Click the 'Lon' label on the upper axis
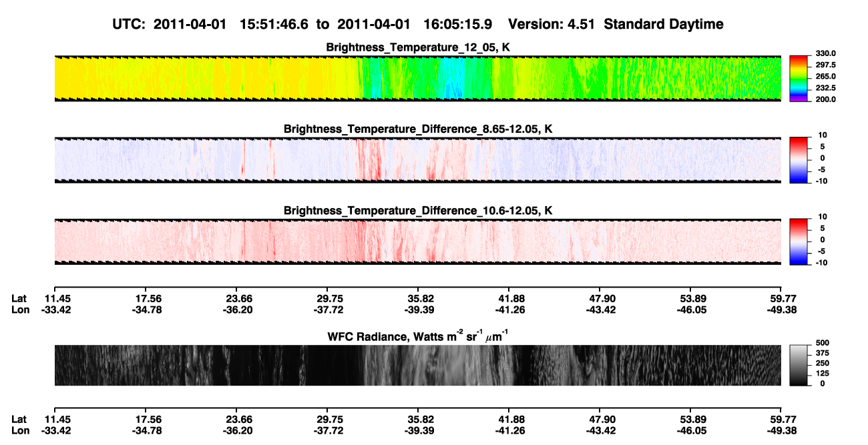This screenshot has width=868, height=445. click(x=20, y=310)
